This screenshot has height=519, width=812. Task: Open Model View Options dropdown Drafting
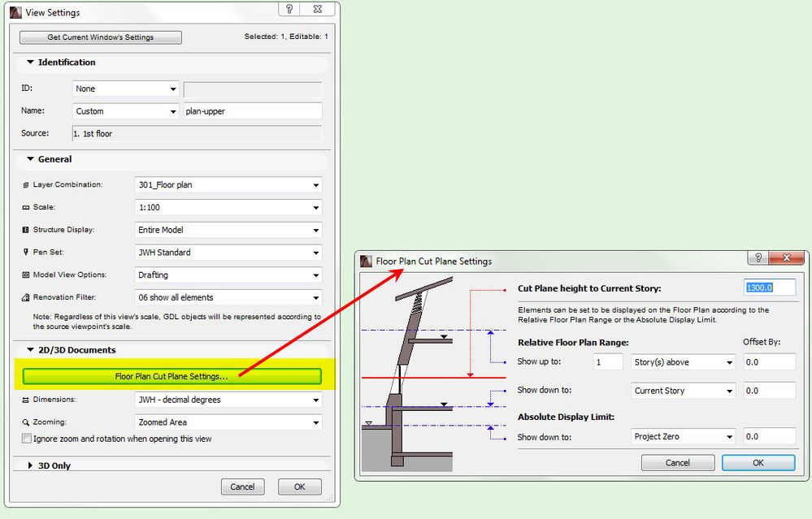(x=228, y=275)
